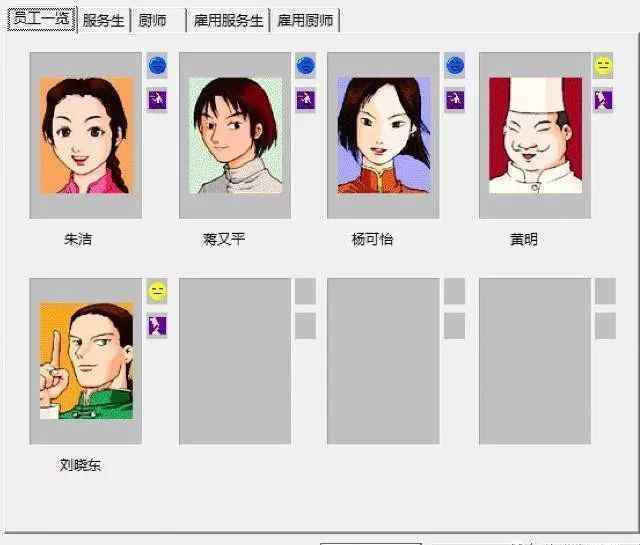Click the blue mood face beside 朱洁
The image size is (640, 545).
pyautogui.click(x=157, y=65)
